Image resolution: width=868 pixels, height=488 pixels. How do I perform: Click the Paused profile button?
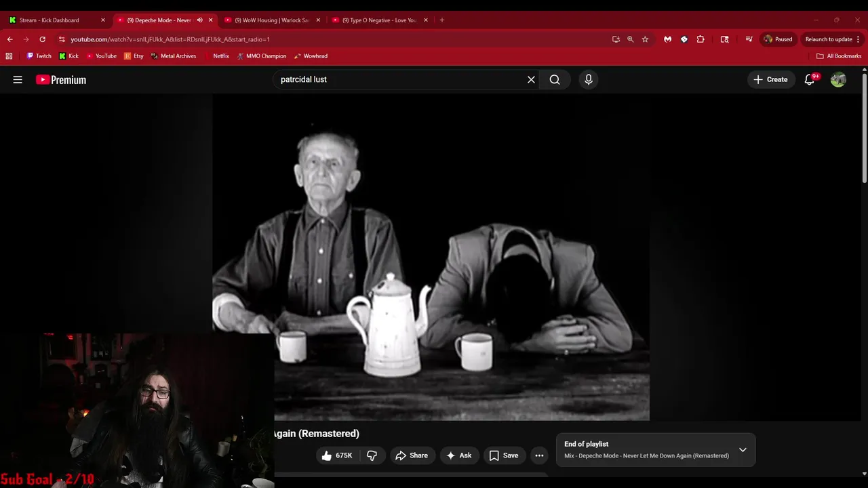click(778, 39)
